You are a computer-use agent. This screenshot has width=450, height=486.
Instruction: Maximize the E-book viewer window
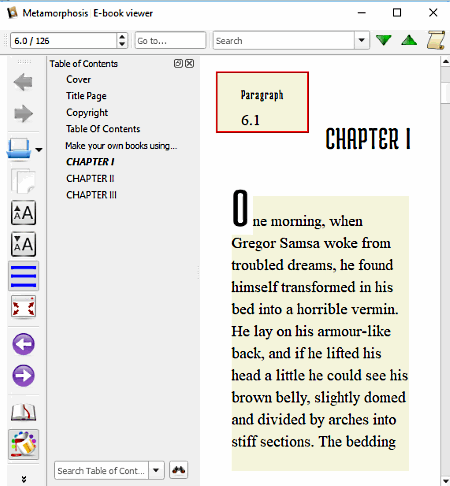397,13
